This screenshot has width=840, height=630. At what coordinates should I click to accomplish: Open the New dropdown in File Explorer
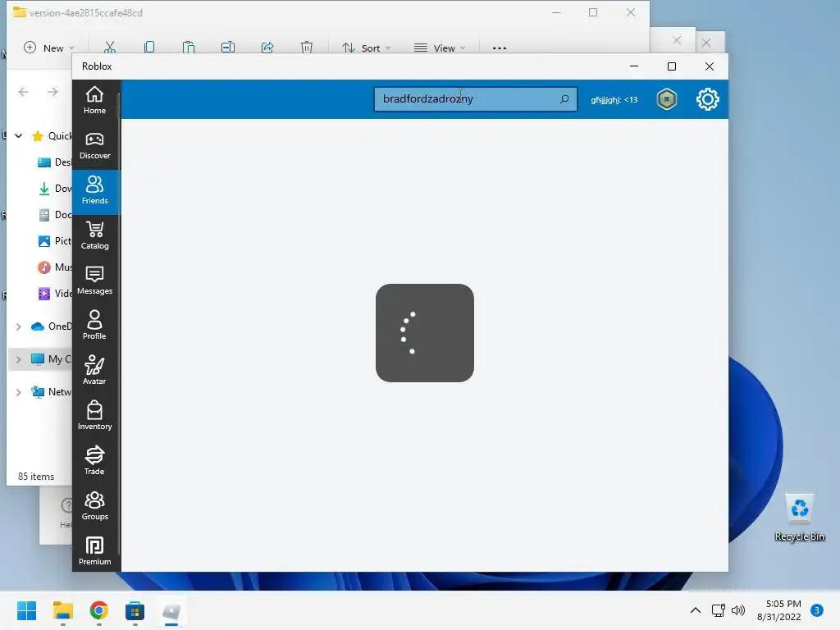pos(48,48)
